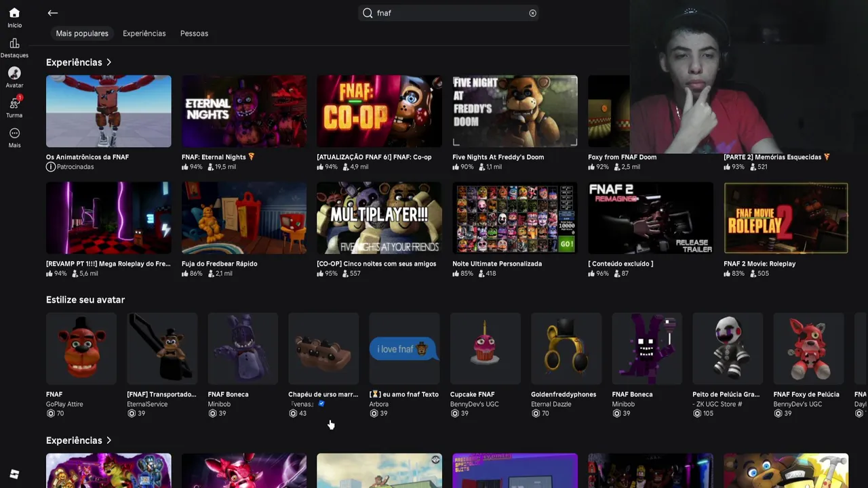Click the Roblox logo icon at bottom left

point(14,474)
